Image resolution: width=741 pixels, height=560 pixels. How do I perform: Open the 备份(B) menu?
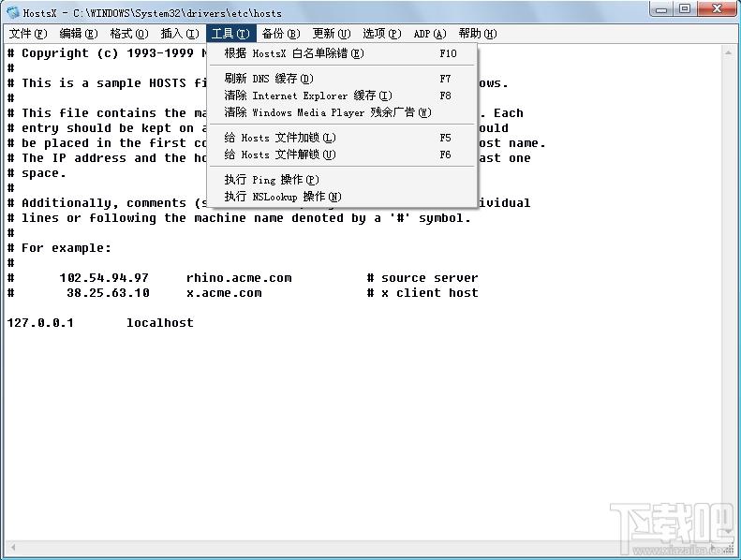(x=281, y=34)
